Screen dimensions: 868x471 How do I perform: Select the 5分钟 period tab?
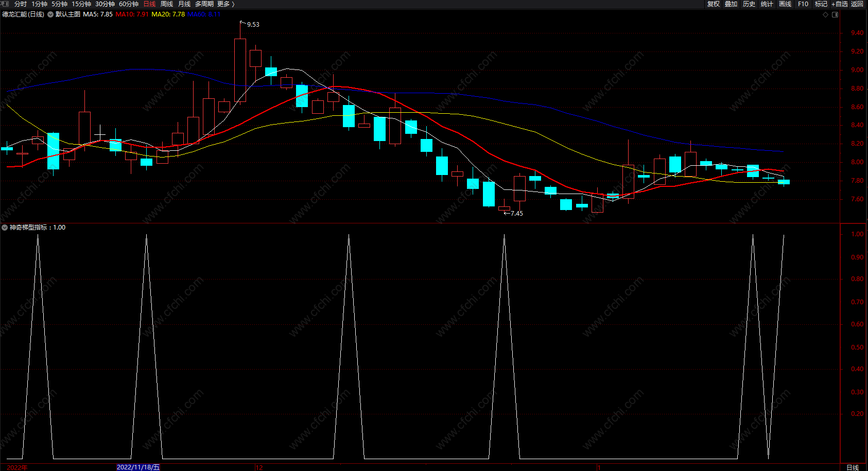pos(59,4)
